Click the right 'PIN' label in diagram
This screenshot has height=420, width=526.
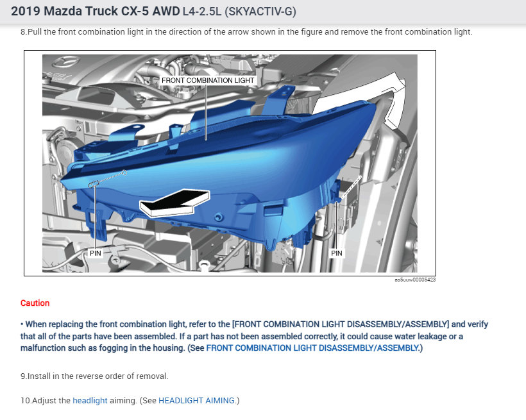tap(337, 253)
